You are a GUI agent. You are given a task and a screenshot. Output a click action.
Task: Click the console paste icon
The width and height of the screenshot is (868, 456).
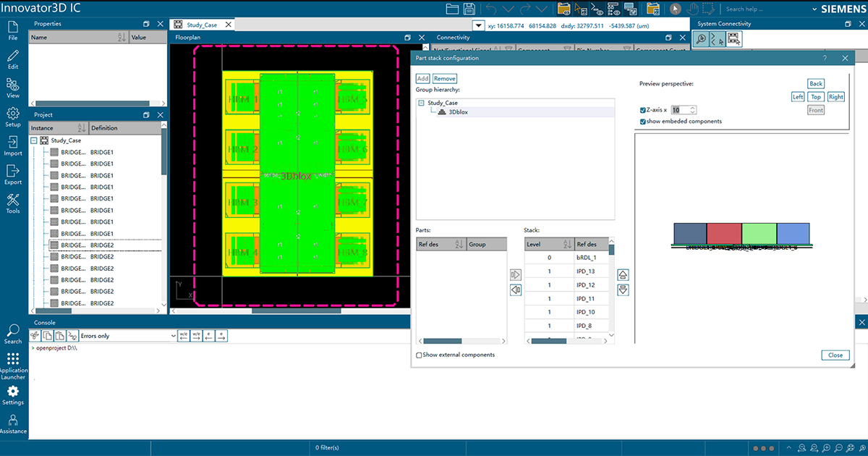60,336
